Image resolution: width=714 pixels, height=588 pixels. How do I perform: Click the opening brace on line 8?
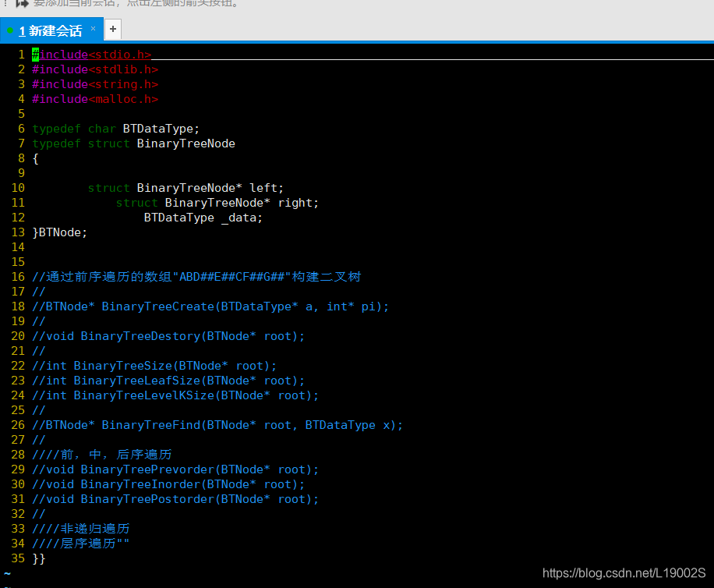[36, 158]
